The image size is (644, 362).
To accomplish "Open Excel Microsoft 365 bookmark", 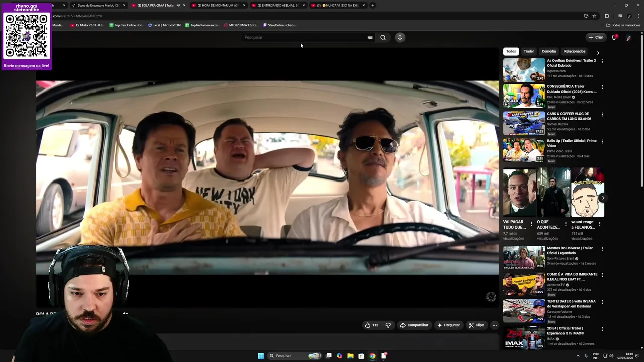I will 165,25.
